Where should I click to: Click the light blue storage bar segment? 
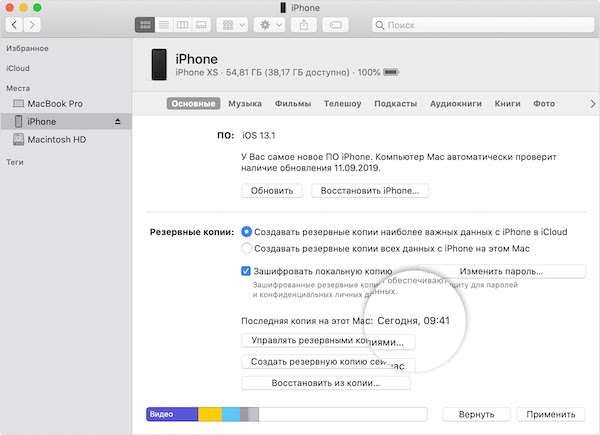coord(231,414)
